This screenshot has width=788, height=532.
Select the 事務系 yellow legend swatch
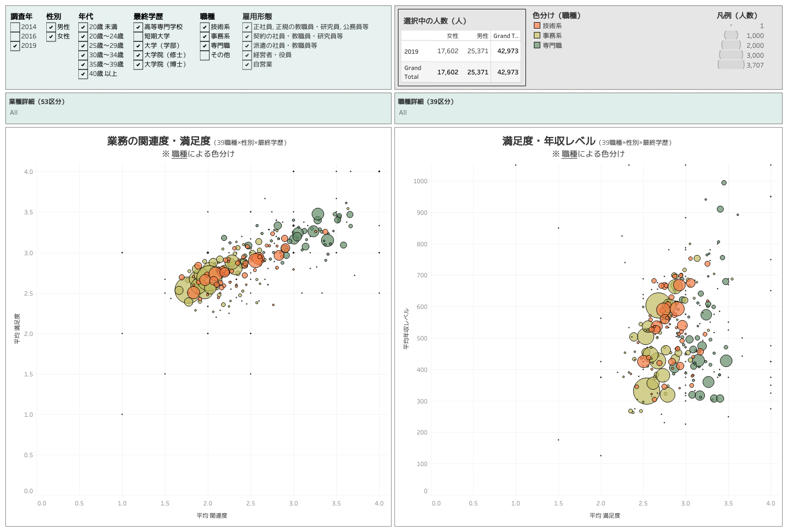click(537, 35)
